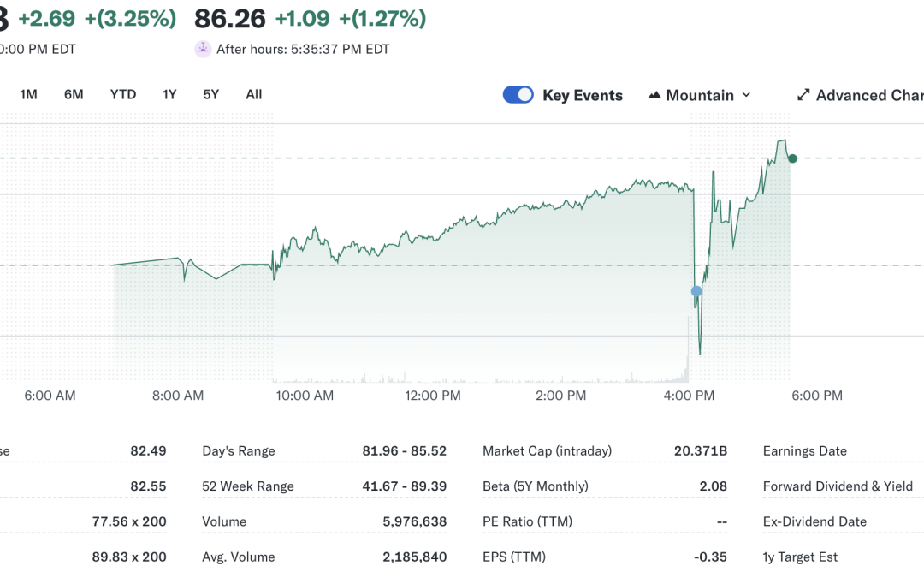
Task: Select the All time range
Action: pyautogui.click(x=254, y=94)
